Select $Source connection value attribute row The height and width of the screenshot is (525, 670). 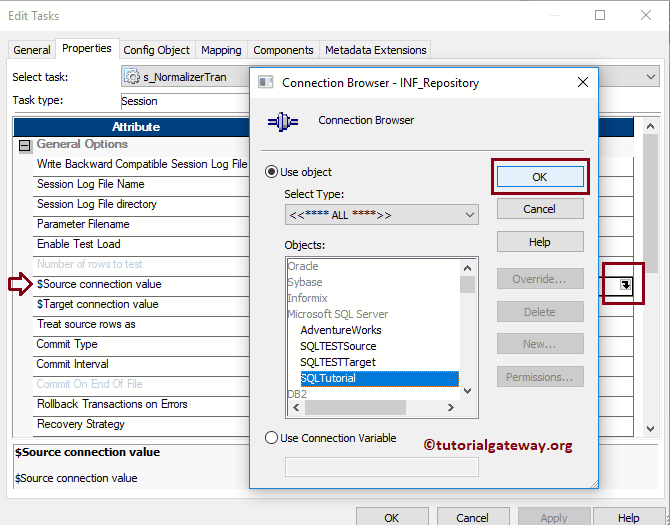click(141, 284)
